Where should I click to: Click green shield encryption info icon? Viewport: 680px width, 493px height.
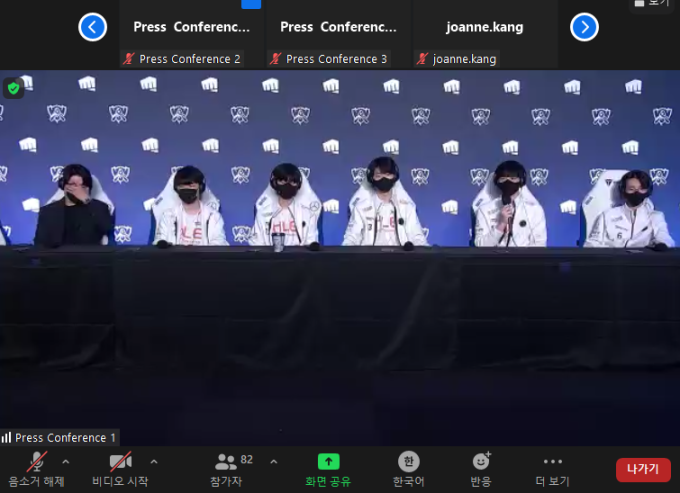[13, 88]
